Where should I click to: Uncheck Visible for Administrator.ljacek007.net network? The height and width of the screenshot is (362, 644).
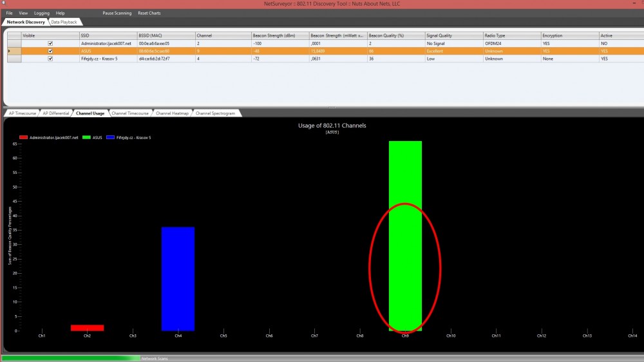[x=50, y=43]
